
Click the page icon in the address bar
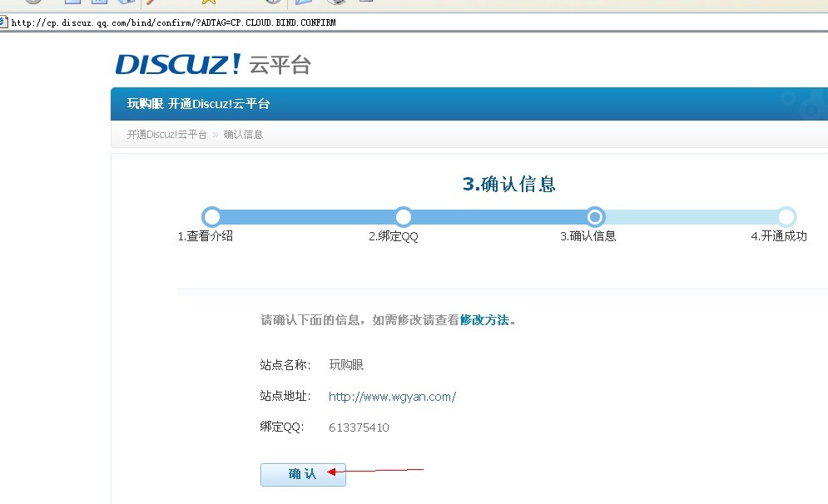click(x=3, y=22)
